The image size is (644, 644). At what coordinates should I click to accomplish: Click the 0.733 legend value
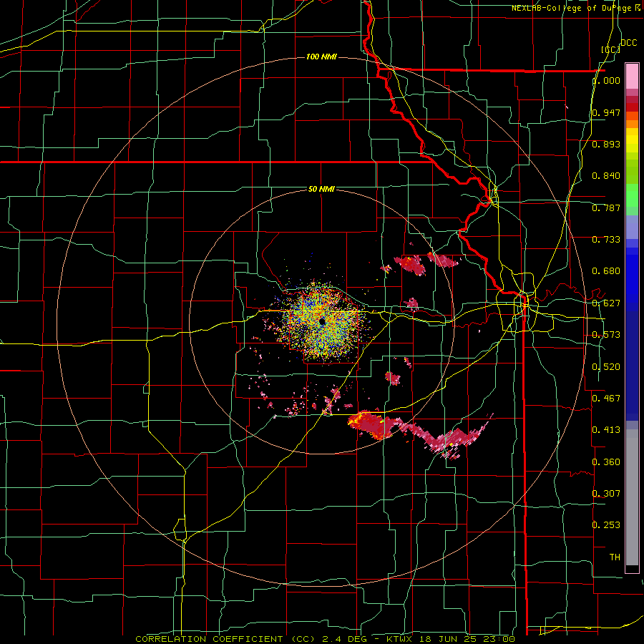point(606,240)
